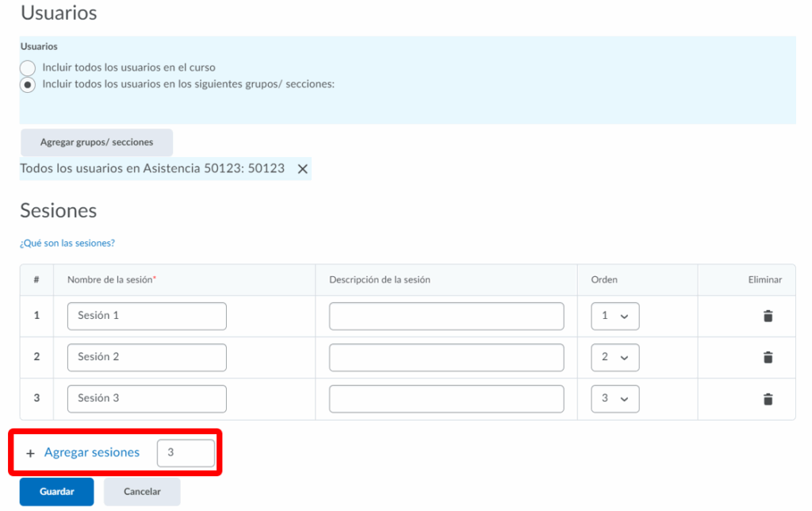Focus the number of sessions to add field
Image resolution: width=812 pixels, height=511 pixels.
186,453
